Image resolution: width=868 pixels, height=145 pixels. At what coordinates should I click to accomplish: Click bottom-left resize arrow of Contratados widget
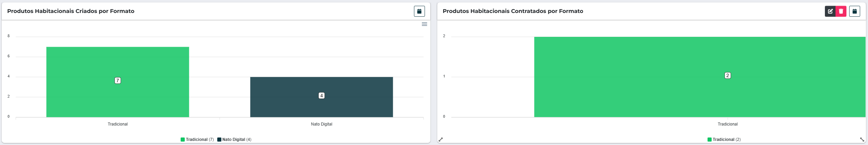(x=441, y=140)
